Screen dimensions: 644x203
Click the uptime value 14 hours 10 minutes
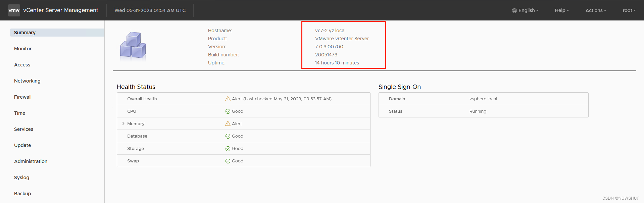click(x=337, y=63)
